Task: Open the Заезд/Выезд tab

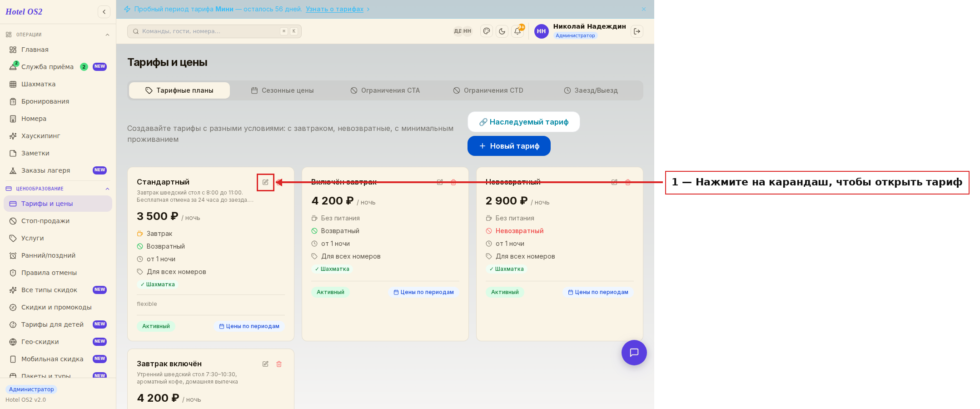Action: [x=591, y=90]
